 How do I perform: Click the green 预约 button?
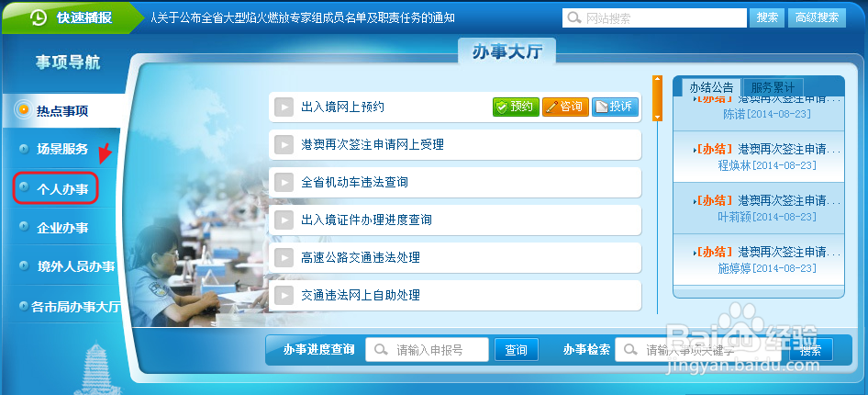coord(516,107)
